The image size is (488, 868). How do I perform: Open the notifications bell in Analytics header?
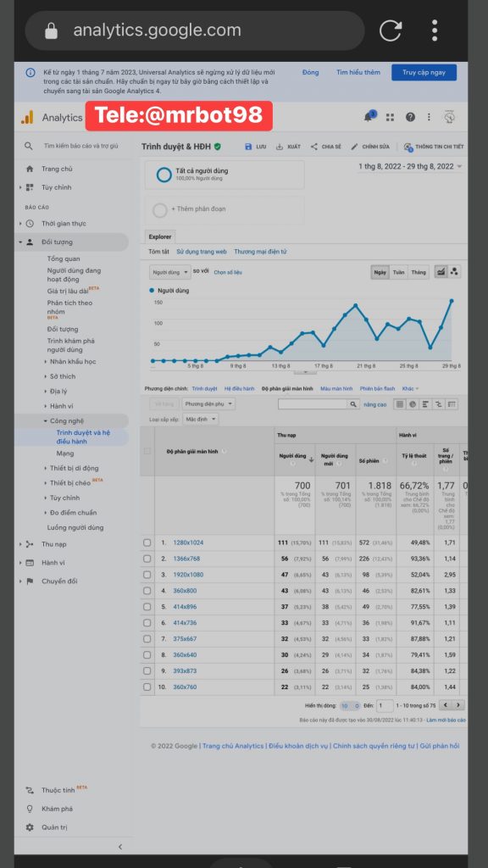point(369,117)
